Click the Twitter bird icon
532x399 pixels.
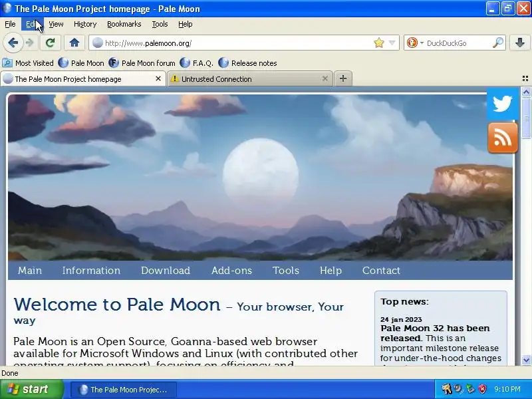tap(503, 104)
